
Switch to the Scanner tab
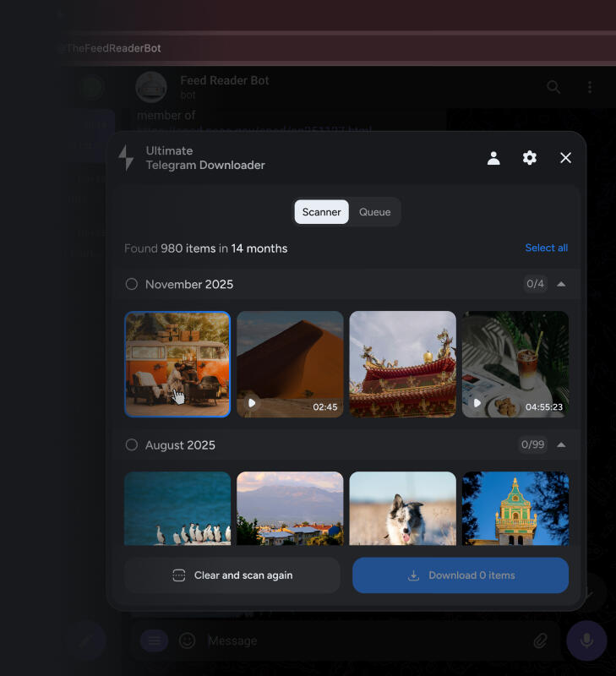pyautogui.click(x=321, y=212)
